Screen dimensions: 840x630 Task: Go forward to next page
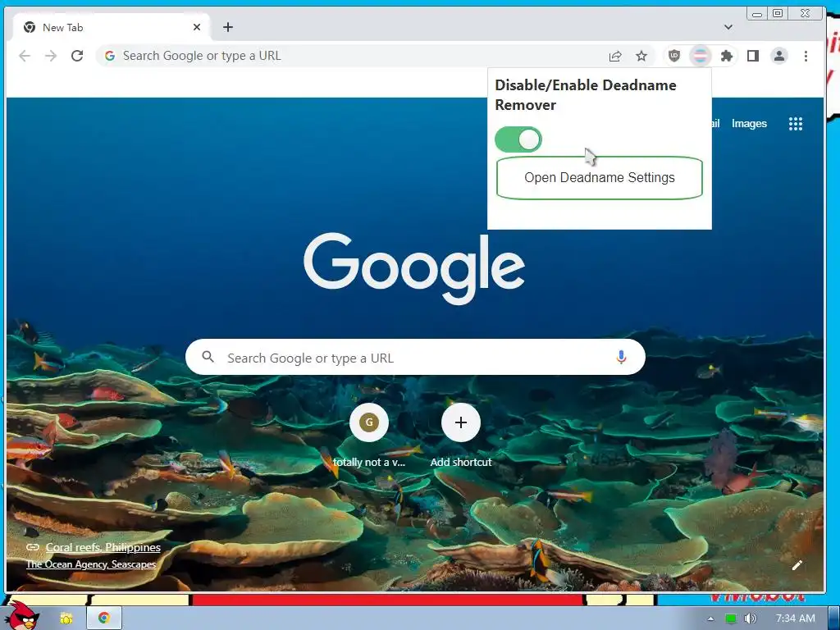(x=51, y=56)
